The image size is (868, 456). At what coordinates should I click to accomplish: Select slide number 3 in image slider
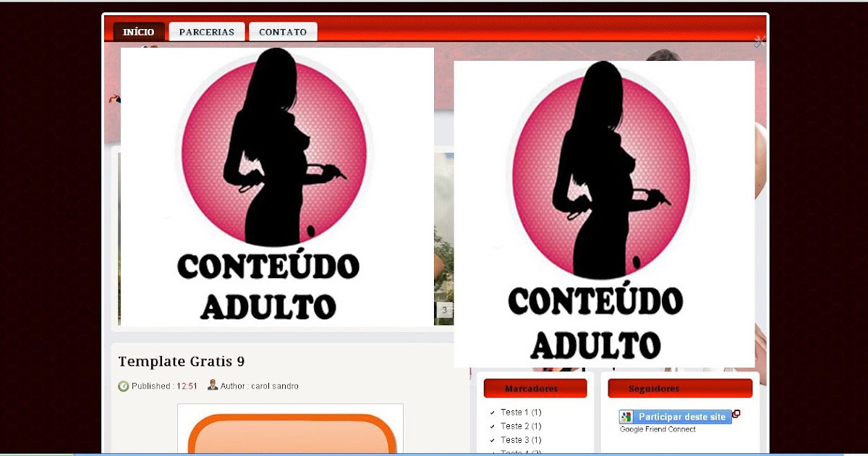(x=444, y=311)
